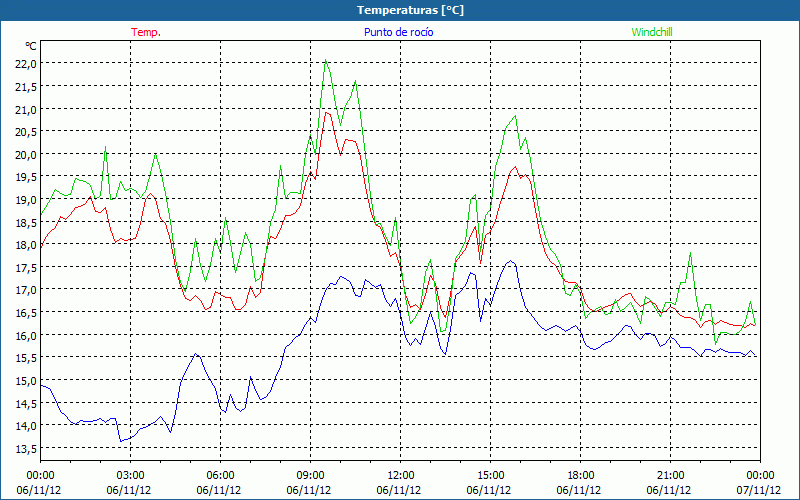Screen dimensions: 800x500
Task: Select the 15:00 time axis label
Action: click(491, 475)
